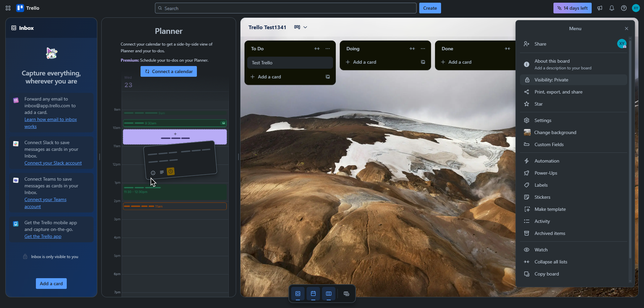The image size is (644, 308).
Task: Open Connect your Slack account link
Action: (x=53, y=163)
